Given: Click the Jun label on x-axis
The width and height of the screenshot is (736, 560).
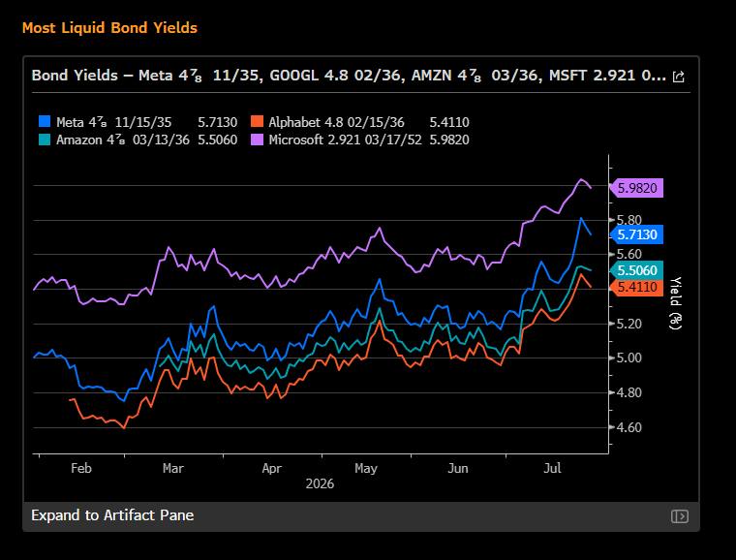Looking at the screenshot, I should [458, 468].
